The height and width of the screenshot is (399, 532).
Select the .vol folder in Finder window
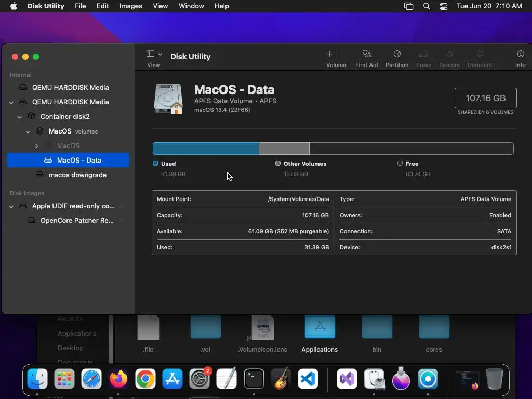[x=206, y=327]
